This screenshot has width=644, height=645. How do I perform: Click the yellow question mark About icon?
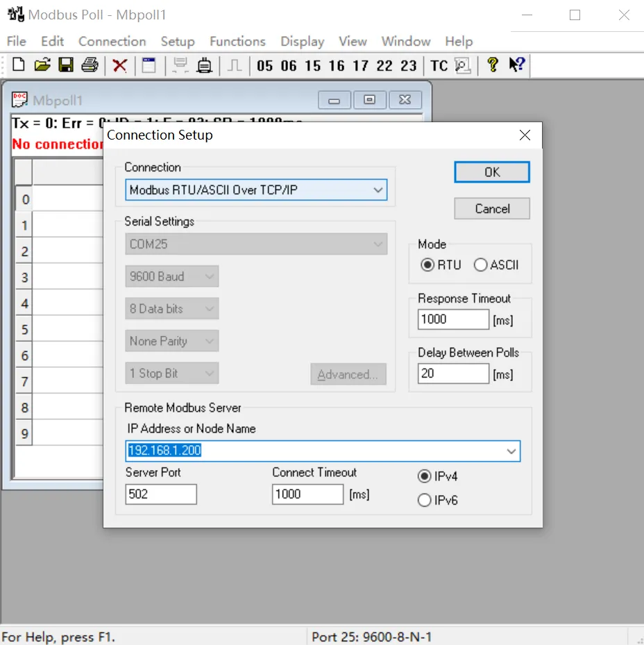coord(492,65)
